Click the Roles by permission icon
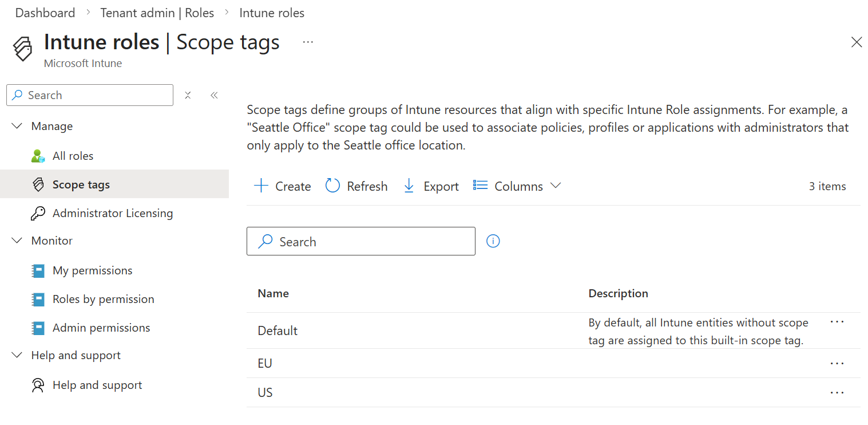Viewport: 868px width, 425px height. click(38, 298)
